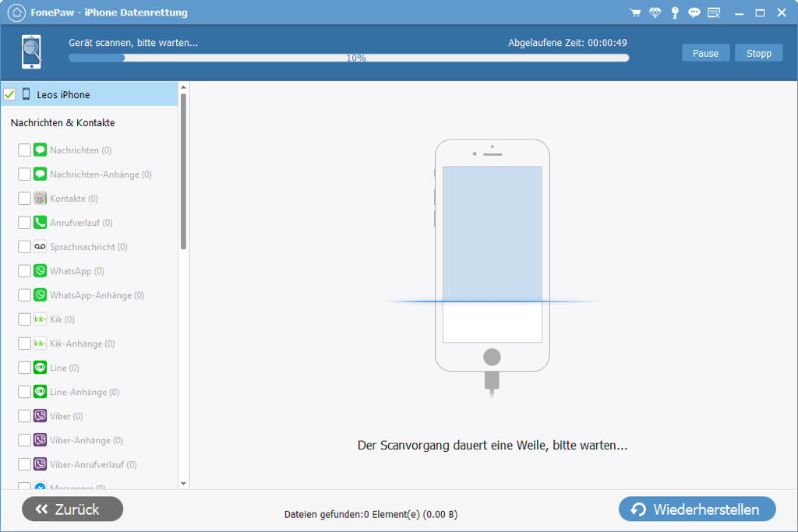This screenshot has height=532, width=798.
Task: Check the Line checkbox
Action: click(24, 367)
